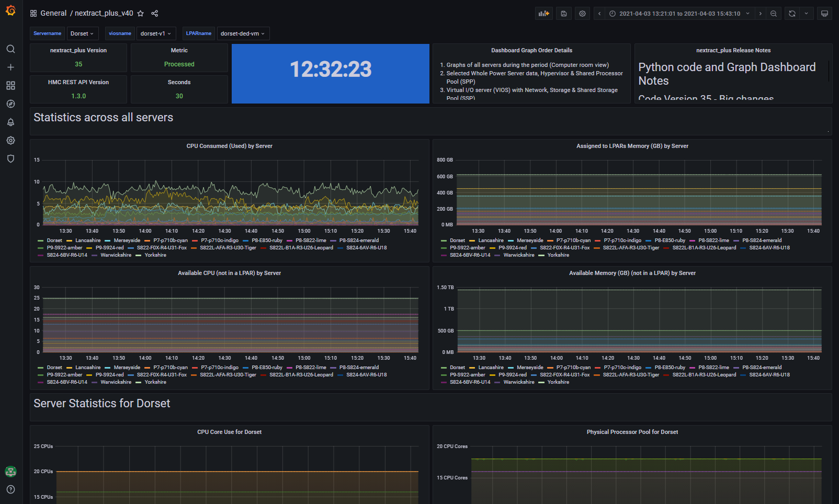This screenshot has width=839, height=504.
Task: Open Server Admin shield icon
Action: pos(10,159)
